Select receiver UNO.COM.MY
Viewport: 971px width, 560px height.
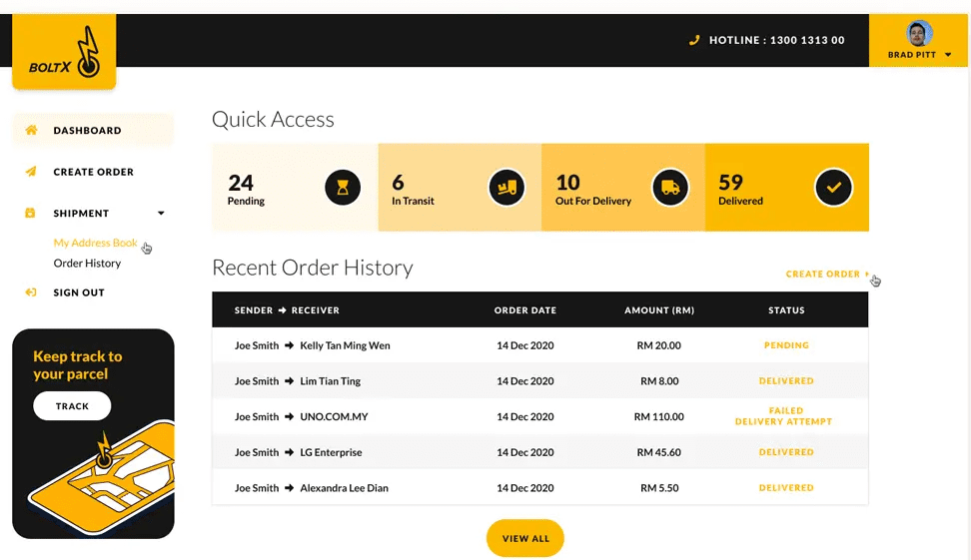tap(334, 416)
